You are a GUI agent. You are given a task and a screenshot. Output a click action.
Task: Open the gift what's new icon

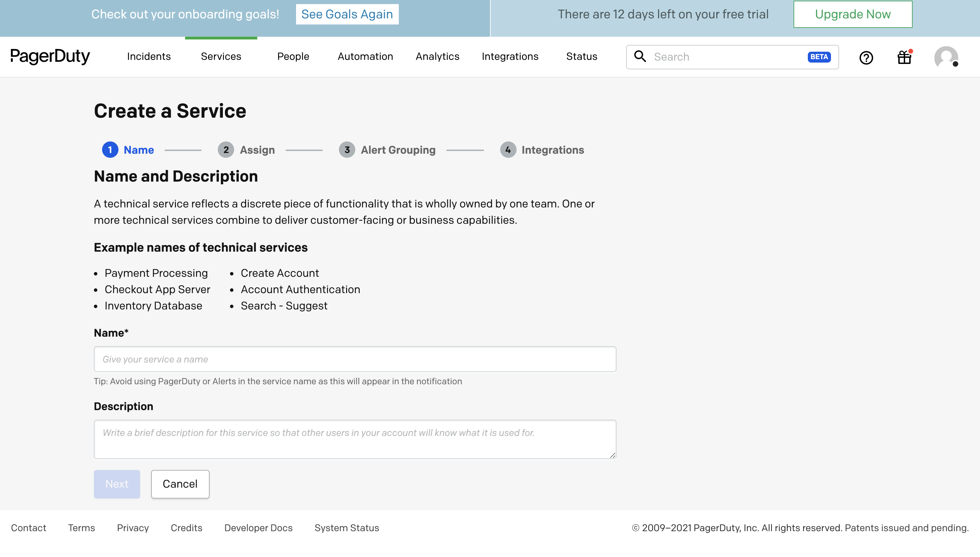click(904, 57)
